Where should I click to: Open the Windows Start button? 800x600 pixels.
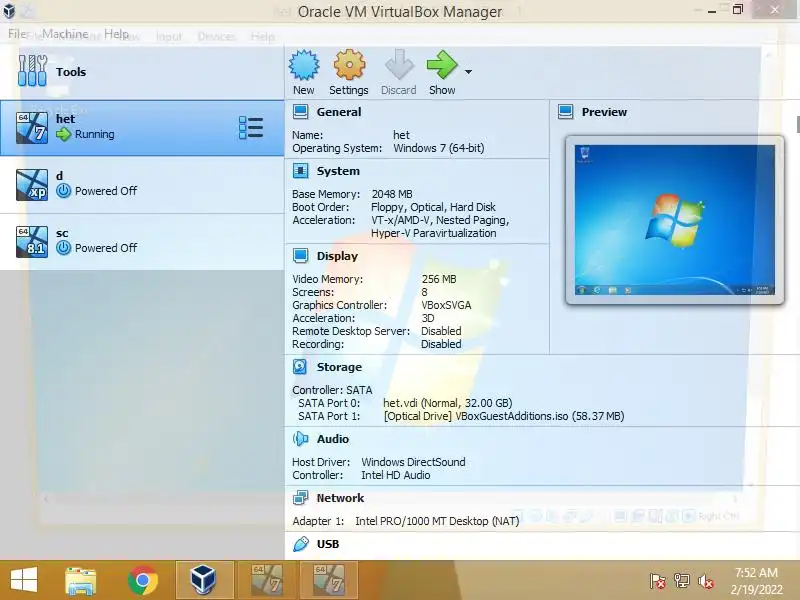click(24, 580)
